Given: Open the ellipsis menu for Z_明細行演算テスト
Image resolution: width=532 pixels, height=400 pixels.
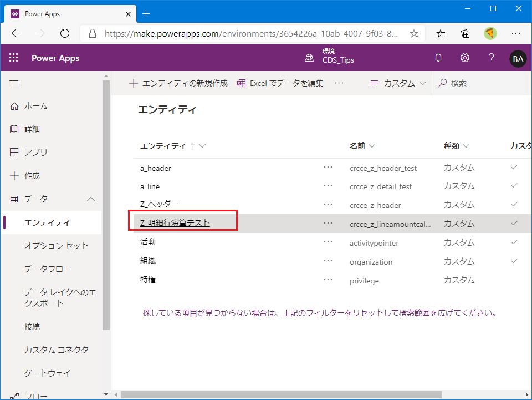Looking at the screenshot, I should pyautogui.click(x=328, y=224).
